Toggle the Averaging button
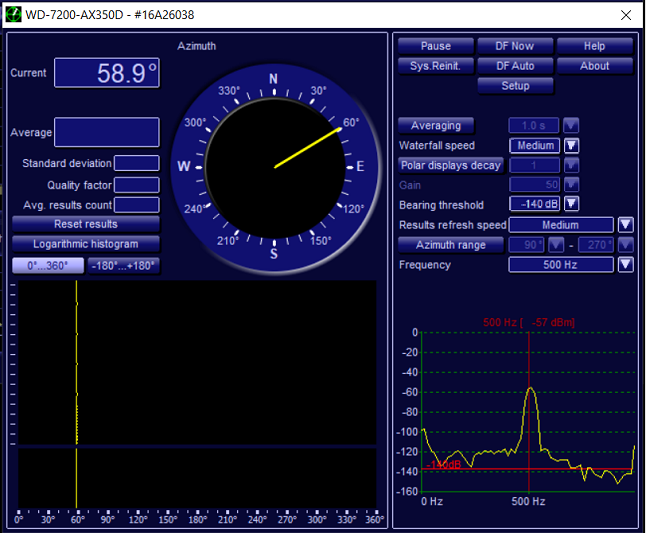 [436, 126]
